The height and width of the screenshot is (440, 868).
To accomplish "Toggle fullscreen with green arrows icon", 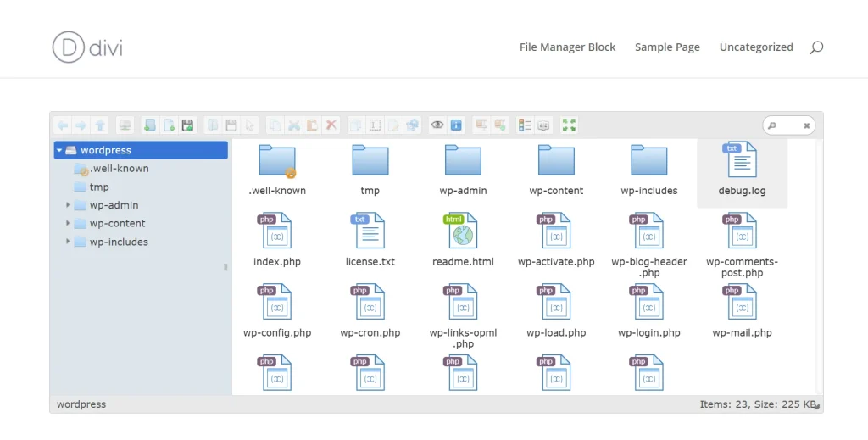I will pos(569,125).
